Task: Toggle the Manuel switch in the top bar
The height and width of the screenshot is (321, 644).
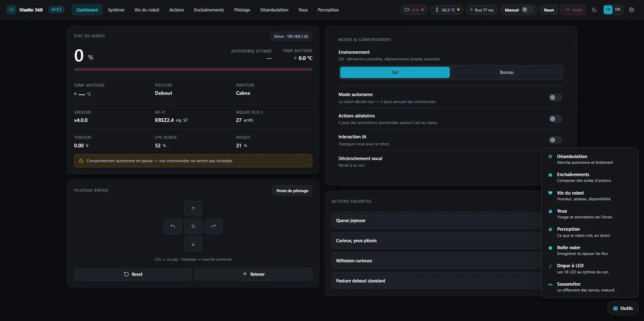Action: 527,10
